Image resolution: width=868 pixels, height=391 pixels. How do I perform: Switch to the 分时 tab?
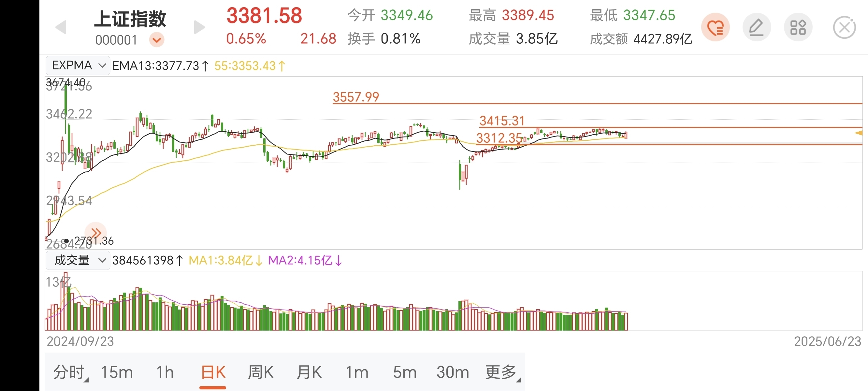(x=70, y=372)
